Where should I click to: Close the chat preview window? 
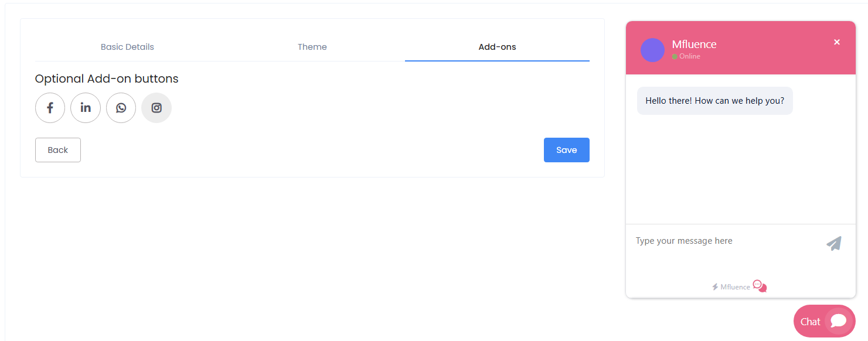click(x=837, y=42)
